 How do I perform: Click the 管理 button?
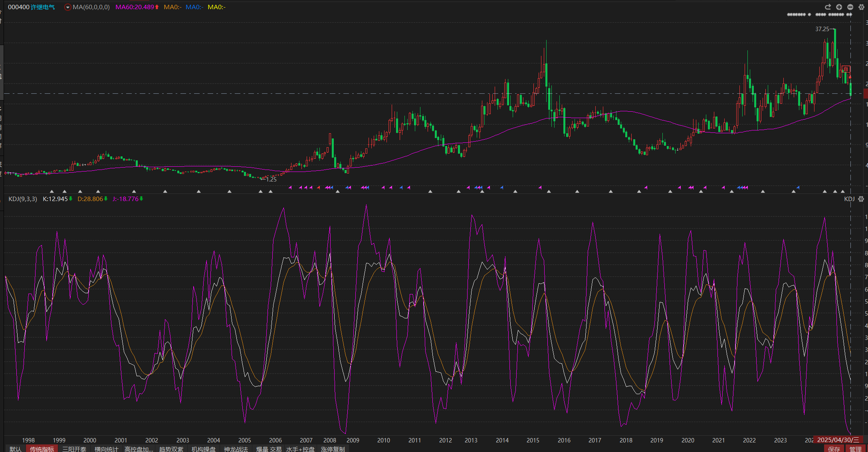[x=856, y=449]
